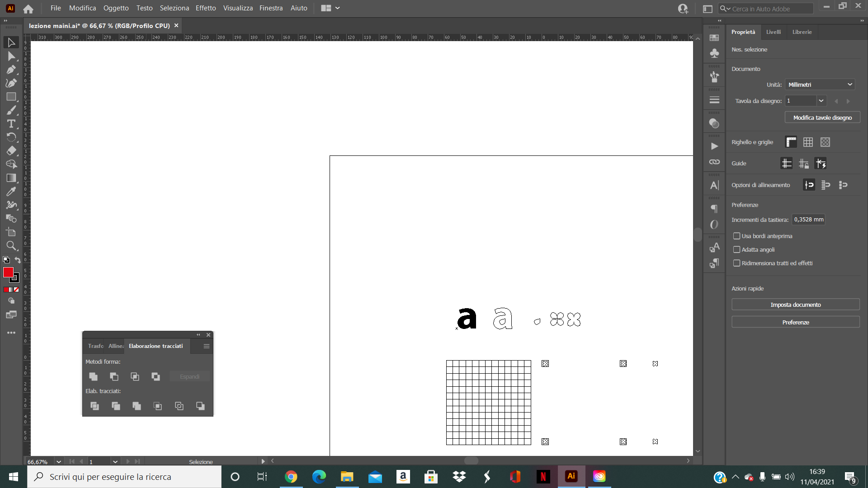This screenshot has width=868, height=488.
Task: Select the Pen tool
Action: click(x=11, y=70)
